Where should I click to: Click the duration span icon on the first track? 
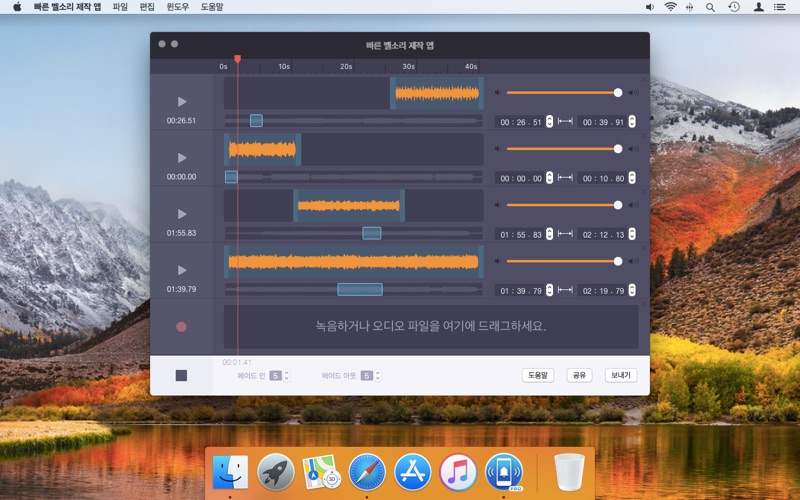[565, 122]
